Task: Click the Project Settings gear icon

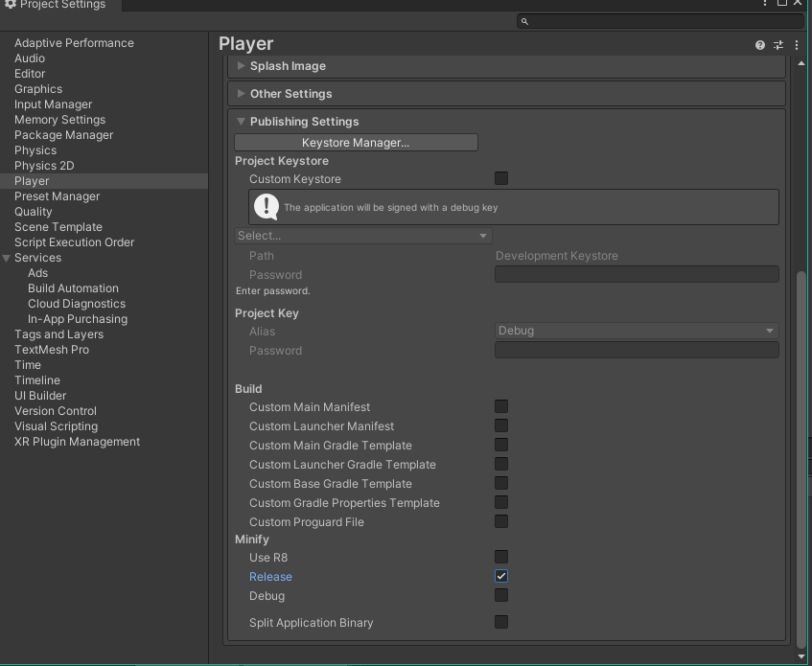Action: 10,5
